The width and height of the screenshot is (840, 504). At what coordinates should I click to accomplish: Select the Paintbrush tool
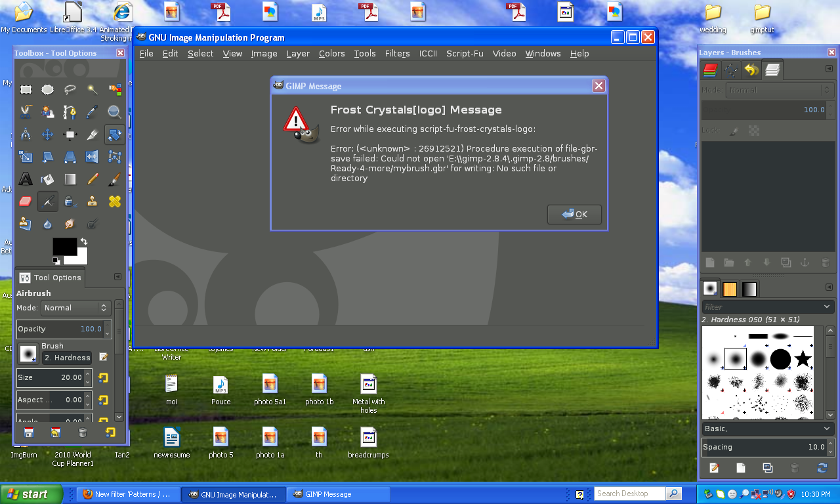[x=115, y=179]
